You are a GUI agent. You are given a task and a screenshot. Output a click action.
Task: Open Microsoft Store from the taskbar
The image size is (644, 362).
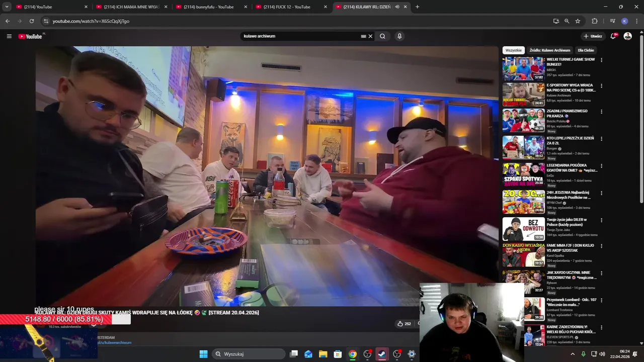[x=338, y=354]
